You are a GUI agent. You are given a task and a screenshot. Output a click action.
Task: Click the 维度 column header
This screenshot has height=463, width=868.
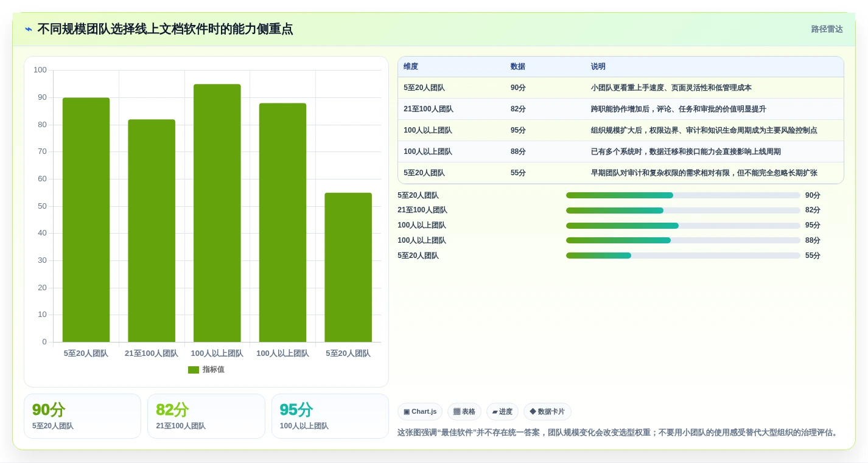411,67
